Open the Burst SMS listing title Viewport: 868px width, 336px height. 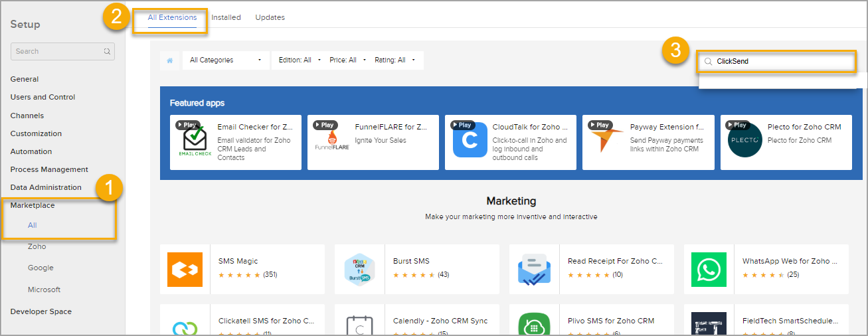point(411,261)
